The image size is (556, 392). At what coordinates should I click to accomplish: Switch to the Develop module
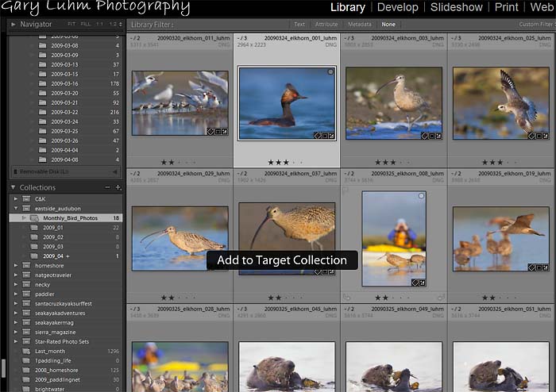click(397, 7)
